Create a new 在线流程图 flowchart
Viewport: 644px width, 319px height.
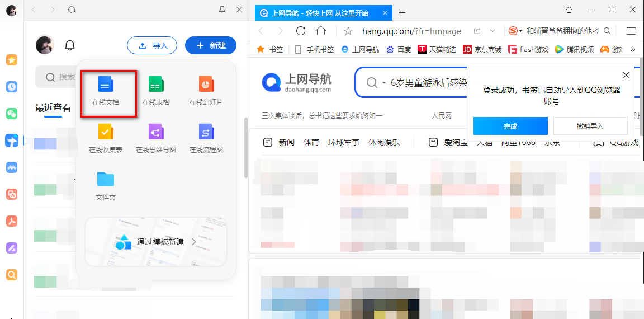click(206, 138)
